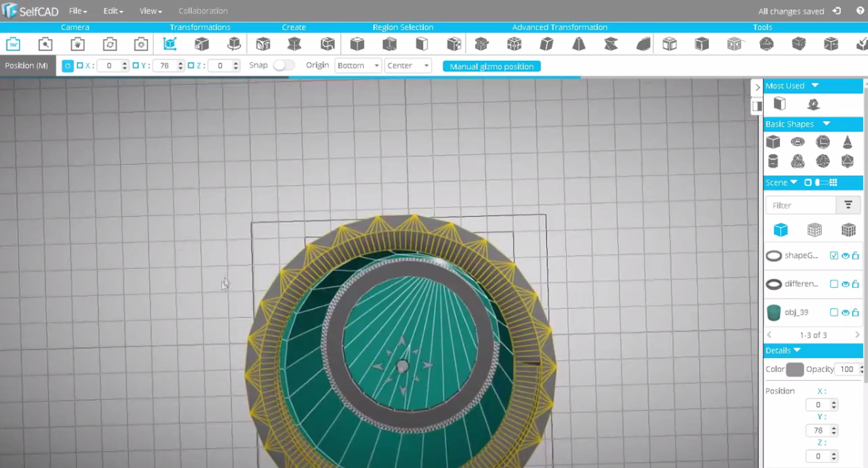Increase the Details Y position stepper
Image resolution: width=868 pixels, height=468 pixels.
(x=834, y=428)
